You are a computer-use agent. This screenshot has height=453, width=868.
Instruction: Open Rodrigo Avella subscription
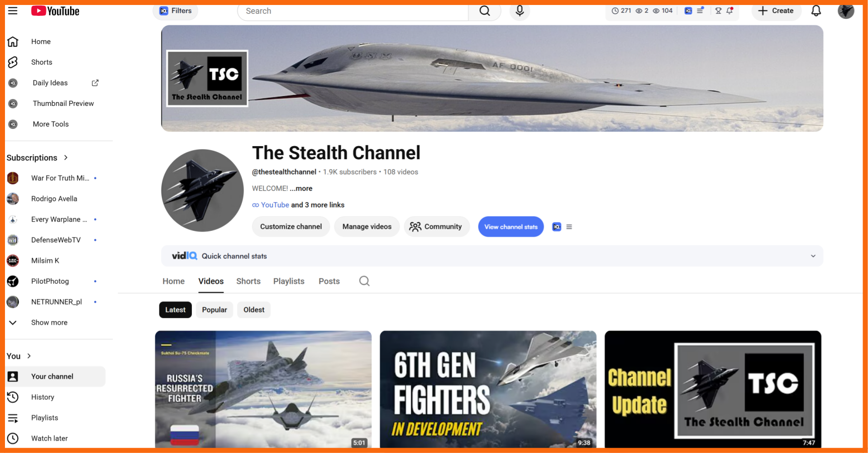[55, 199]
